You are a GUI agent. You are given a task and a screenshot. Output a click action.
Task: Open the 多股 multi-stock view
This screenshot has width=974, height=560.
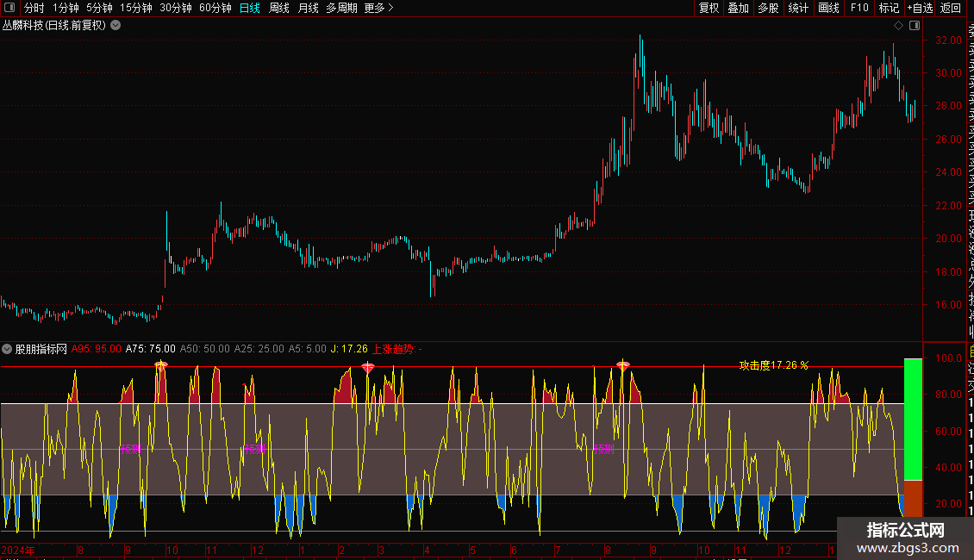tap(768, 8)
